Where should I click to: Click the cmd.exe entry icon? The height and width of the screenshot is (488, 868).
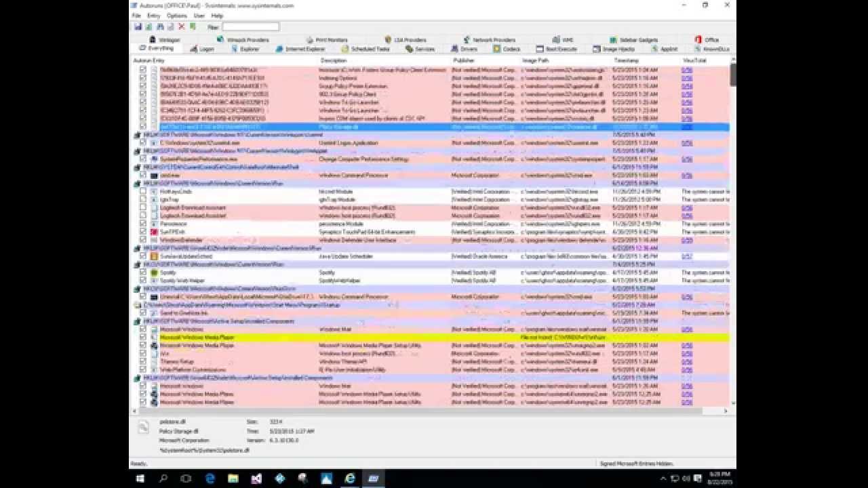click(154, 175)
